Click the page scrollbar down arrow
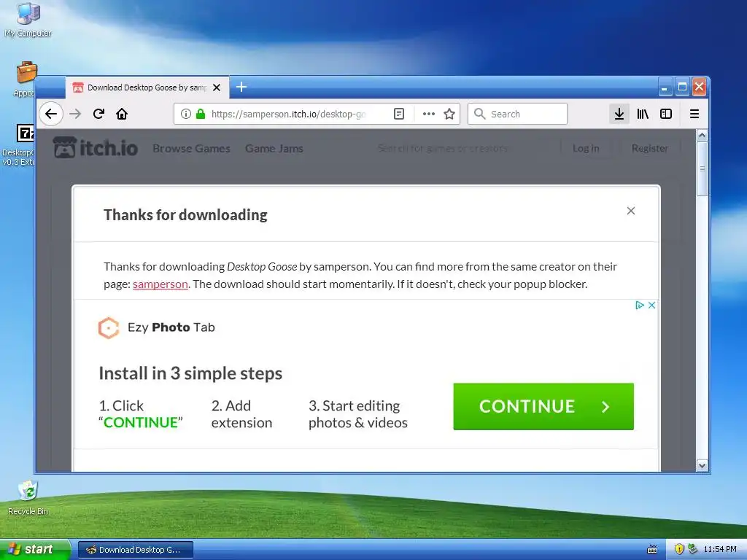This screenshot has width=747, height=560. coord(702,465)
